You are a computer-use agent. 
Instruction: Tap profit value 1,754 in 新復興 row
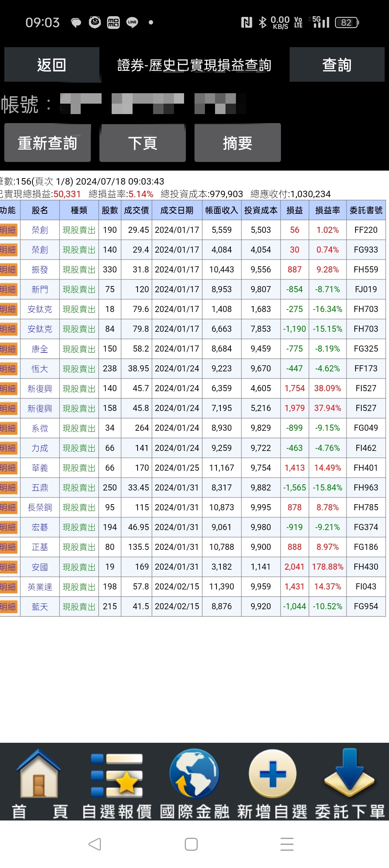tap(295, 388)
